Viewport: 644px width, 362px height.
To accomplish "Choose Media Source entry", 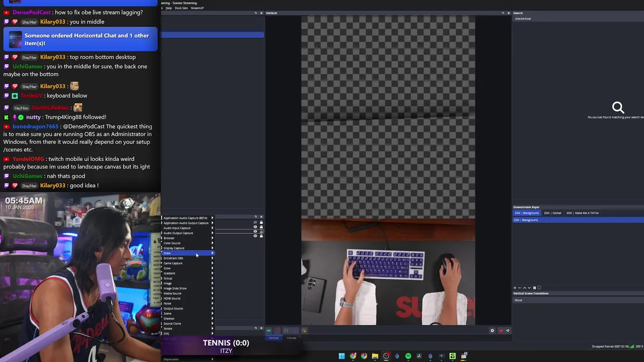I will pyautogui.click(x=187, y=293).
